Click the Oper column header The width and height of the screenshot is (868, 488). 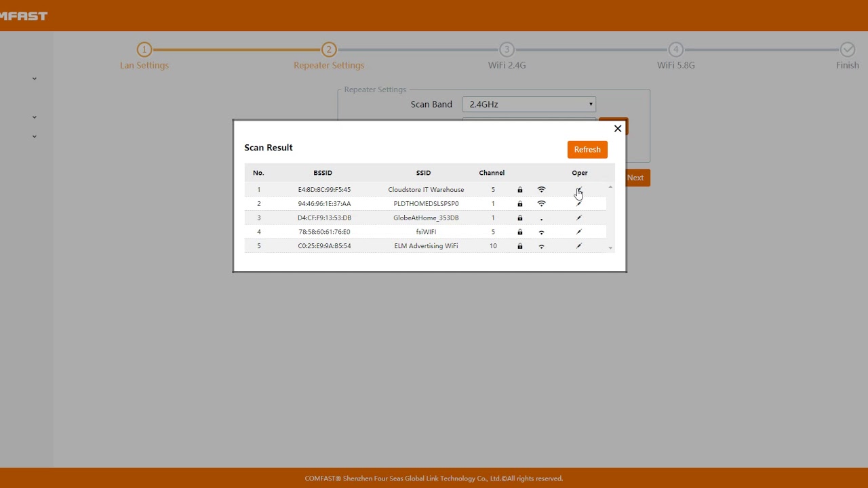pos(580,173)
